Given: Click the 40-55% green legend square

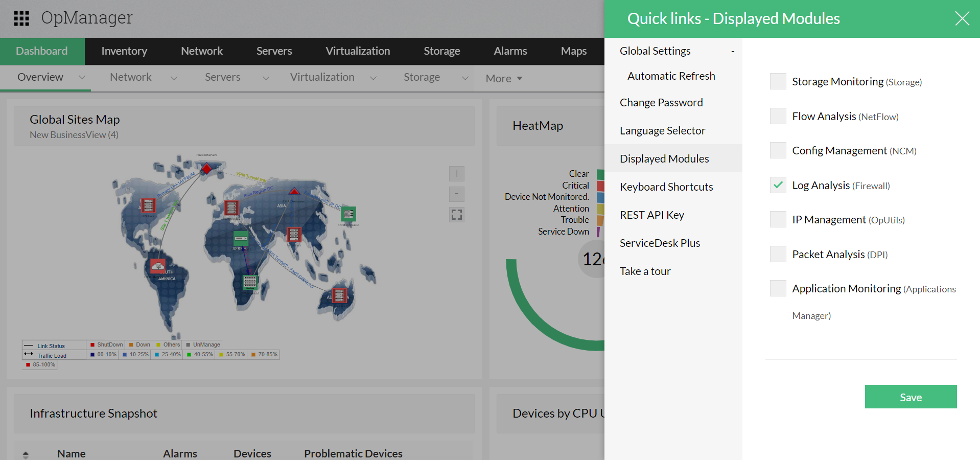Looking at the screenshot, I should [189, 355].
